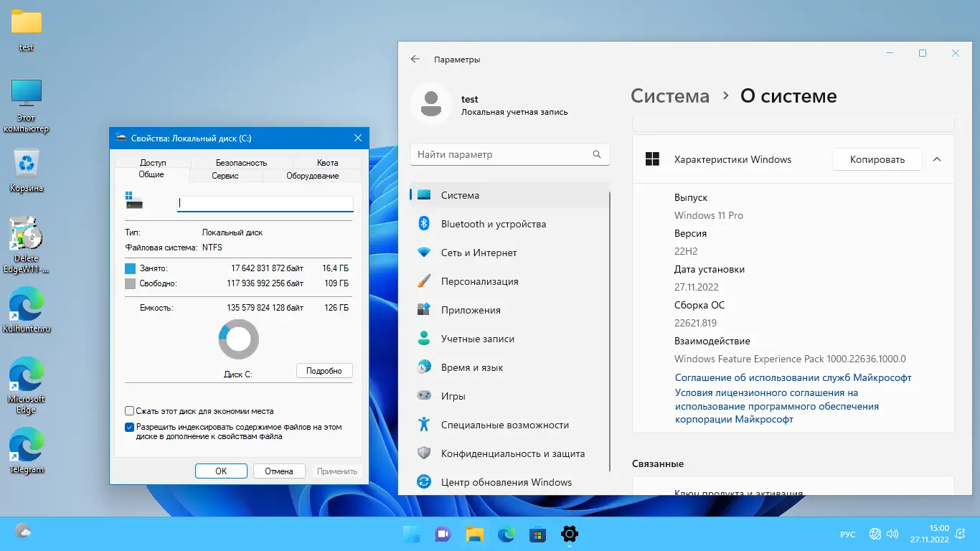The height and width of the screenshot is (551, 980).
Task: Open Специальные возможности settings
Action: click(504, 424)
